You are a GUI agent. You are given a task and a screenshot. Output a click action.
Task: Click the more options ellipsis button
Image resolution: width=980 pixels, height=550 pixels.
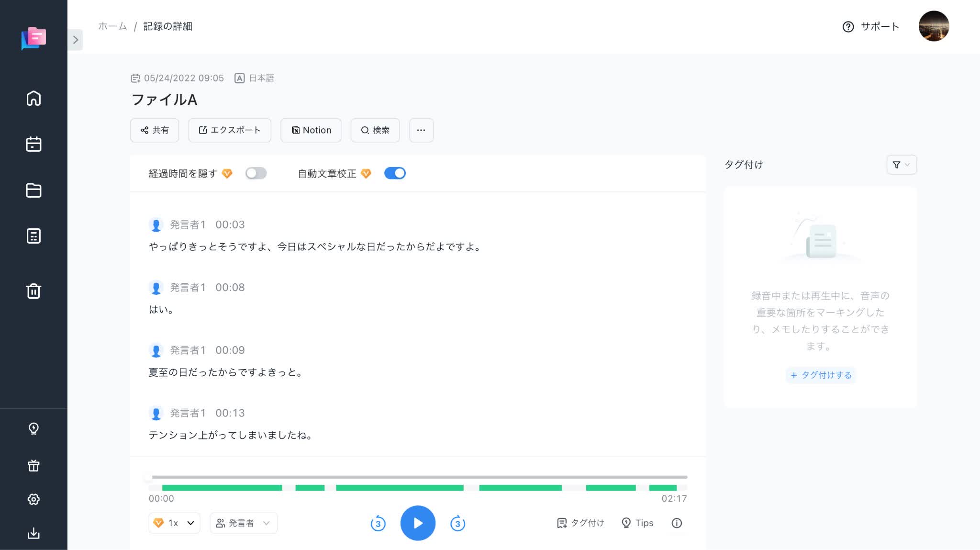[x=422, y=130]
